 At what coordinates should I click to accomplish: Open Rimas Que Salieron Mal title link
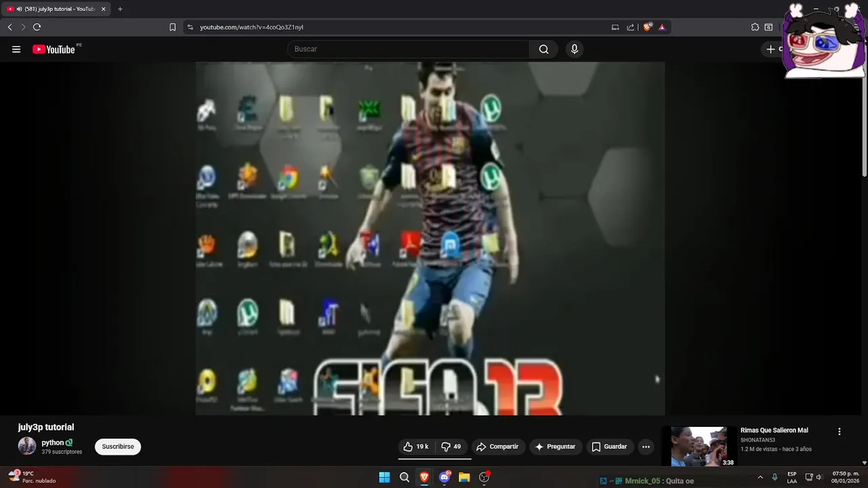pyautogui.click(x=774, y=430)
